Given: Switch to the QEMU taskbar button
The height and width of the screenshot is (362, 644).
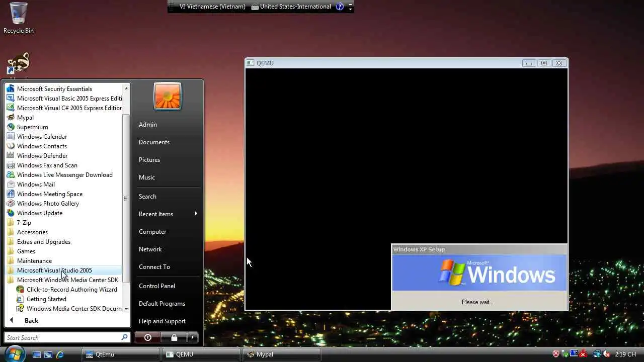Looking at the screenshot, I should tap(201, 354).
